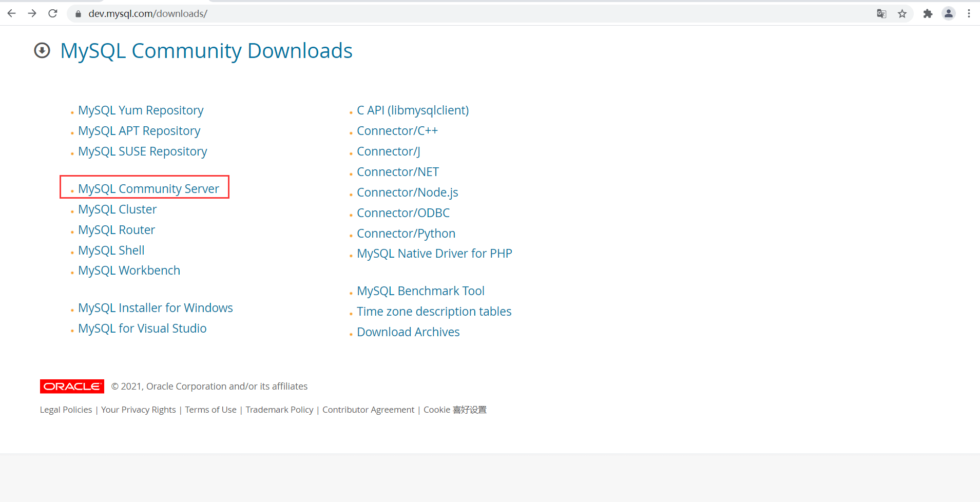The image size is (980, 502).
Task: Open MySQL Yum Repository
Action: 141,110
